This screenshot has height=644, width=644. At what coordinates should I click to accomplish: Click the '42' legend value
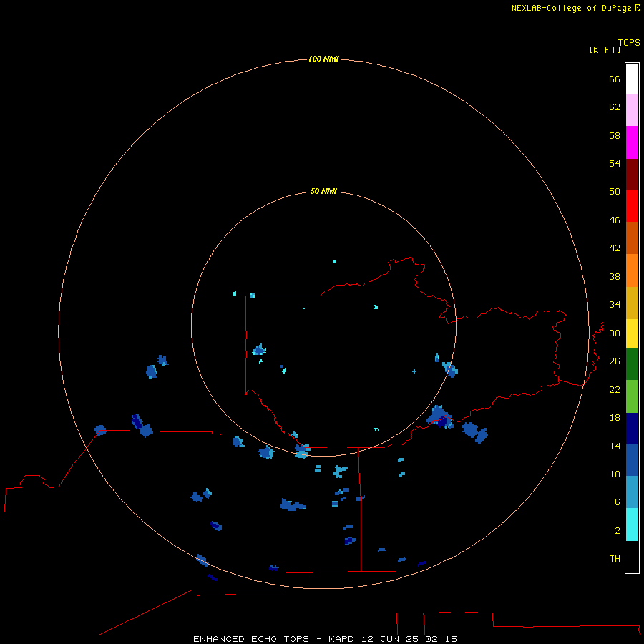coord(615,248)
